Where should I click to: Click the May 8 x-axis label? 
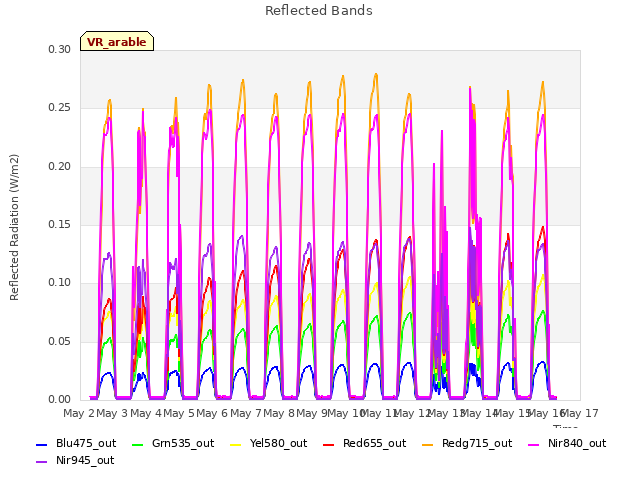(279, 413)
